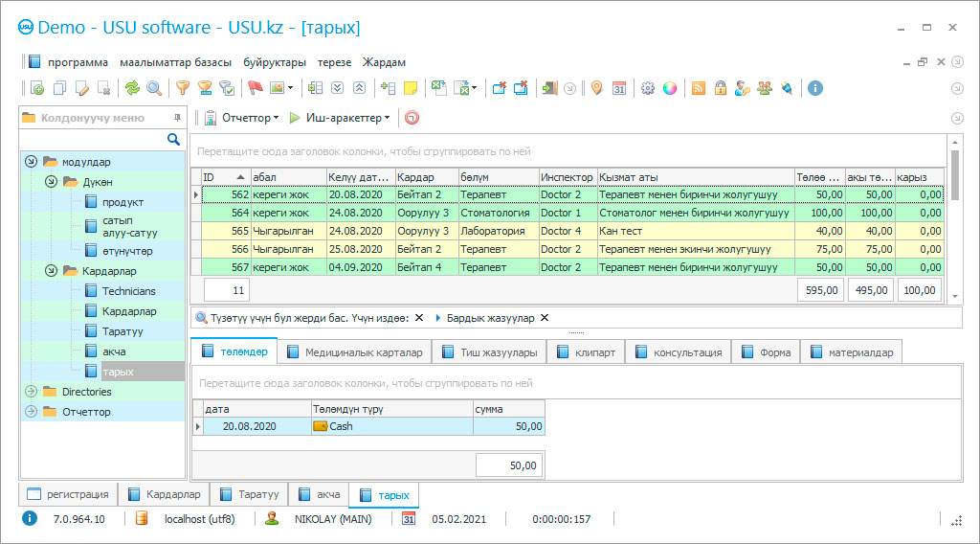This screenshot has width=980, height=544.
Task: Click the refresh green arrows icon
Action: coord(132,88)
